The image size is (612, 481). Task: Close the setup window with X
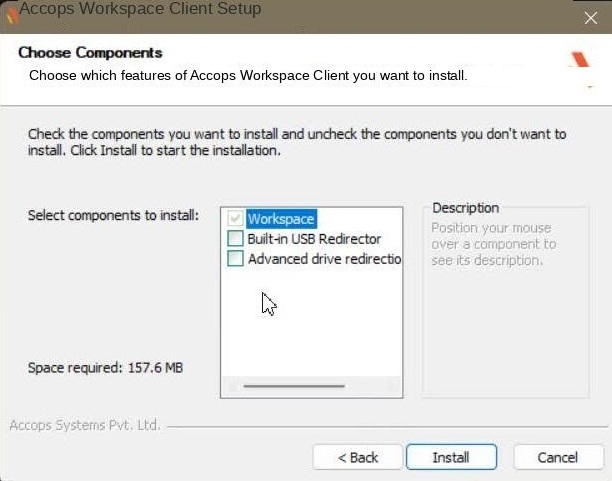pyautogui.click(x=591, y=18)
